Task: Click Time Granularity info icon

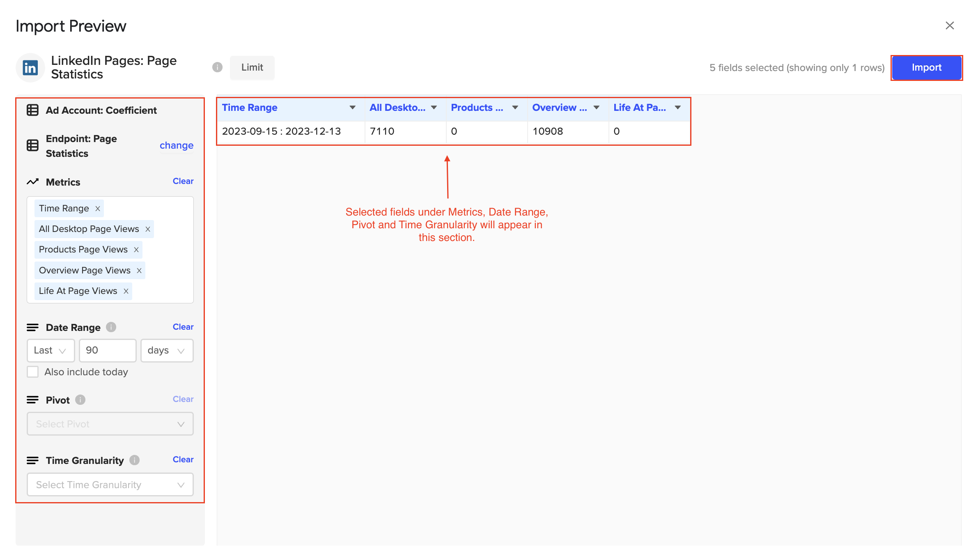Action: (x=134, y=460)
